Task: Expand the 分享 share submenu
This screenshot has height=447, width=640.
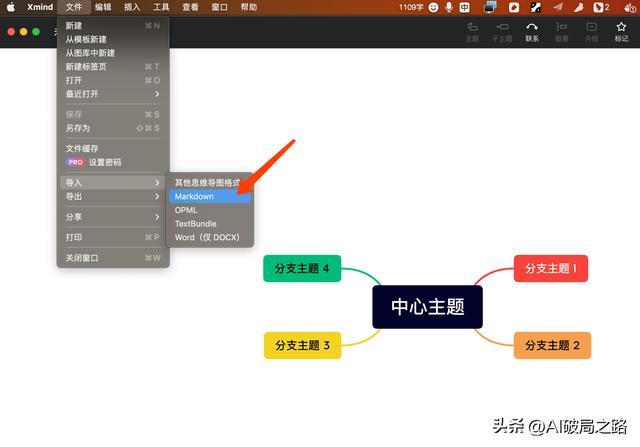Action: point(112,217)
